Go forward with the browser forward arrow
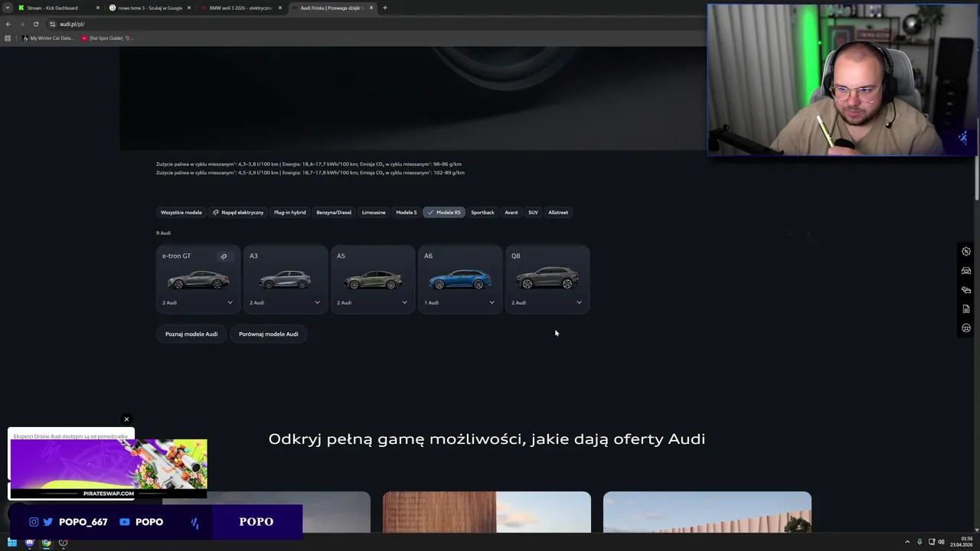The width and height of the screenshot is (980, 551). pos(22,24)
